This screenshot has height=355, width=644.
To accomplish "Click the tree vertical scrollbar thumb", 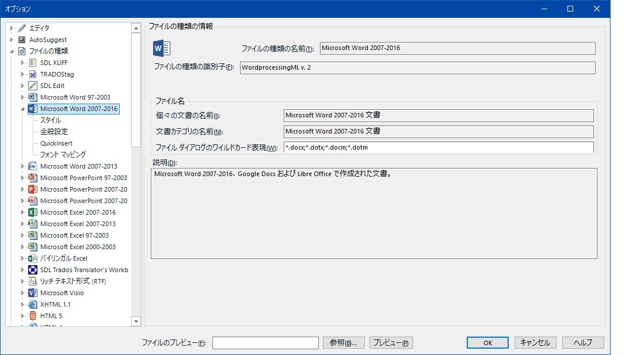I will 136,90.
